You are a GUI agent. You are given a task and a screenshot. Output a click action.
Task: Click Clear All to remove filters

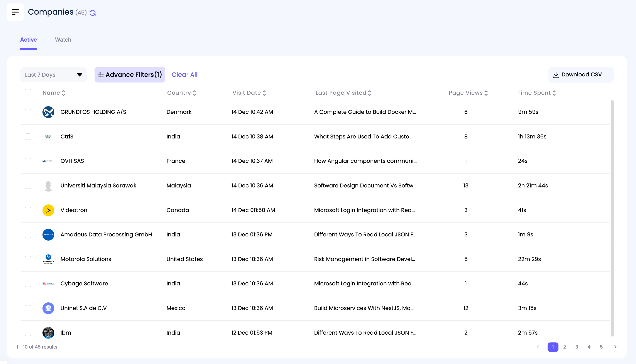[184, 75]
